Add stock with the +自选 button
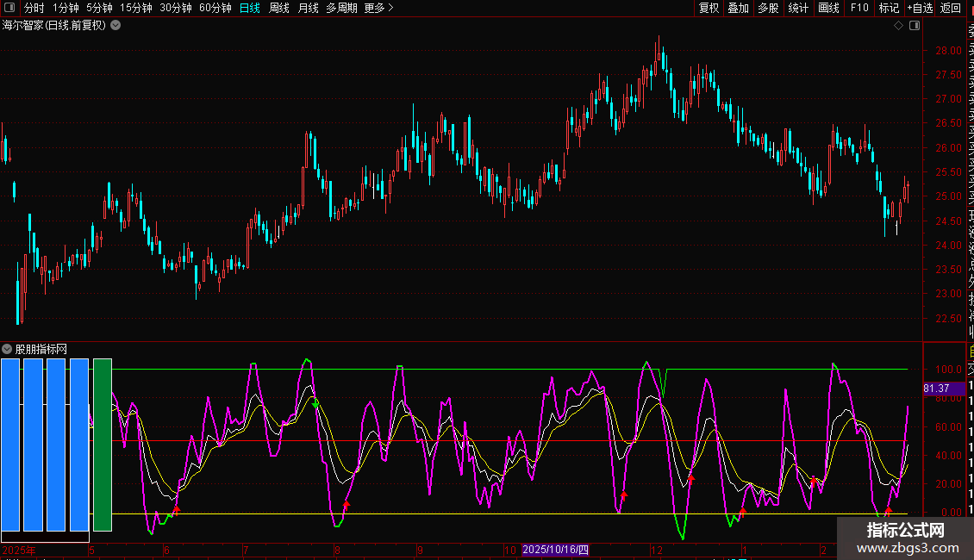The image size is (974, 560). coord(920,8)
